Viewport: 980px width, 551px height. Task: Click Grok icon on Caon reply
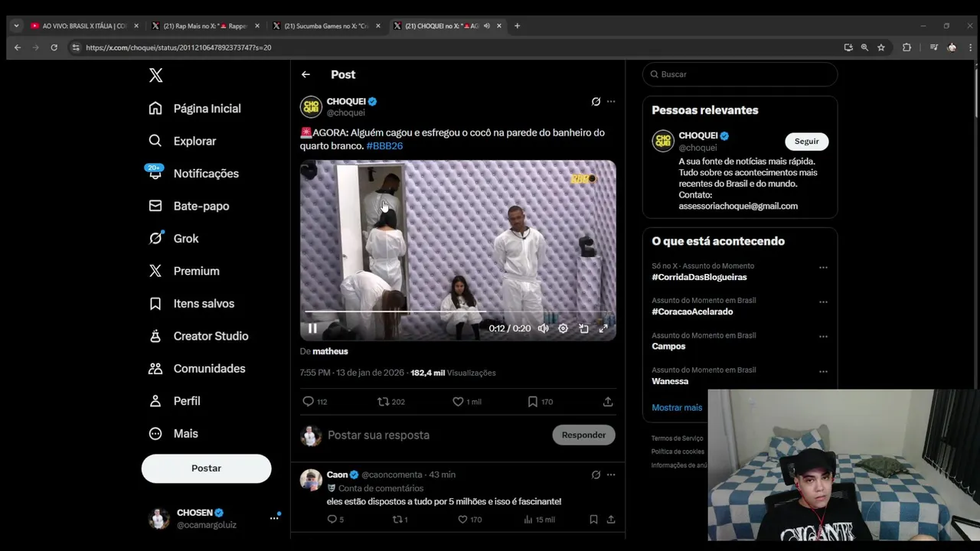pyautogui.click(x=596, y=474)
